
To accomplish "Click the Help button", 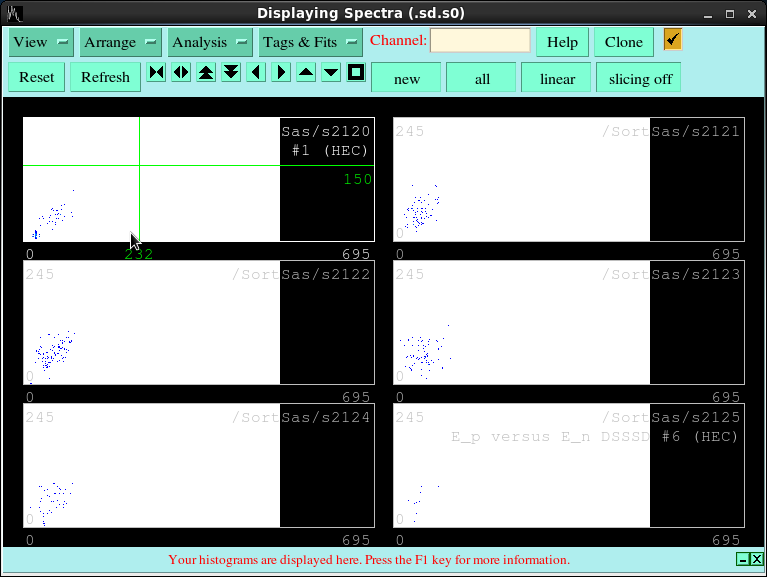I will click(562, 42).
